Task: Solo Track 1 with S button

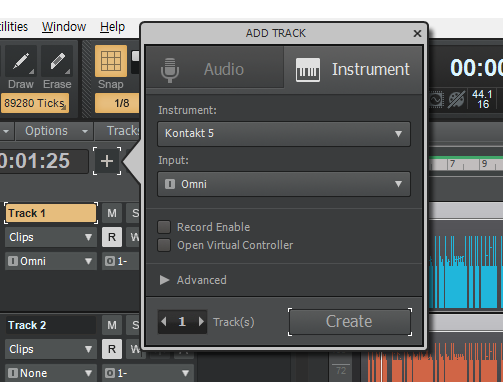Action: click(x=133, y=213)
